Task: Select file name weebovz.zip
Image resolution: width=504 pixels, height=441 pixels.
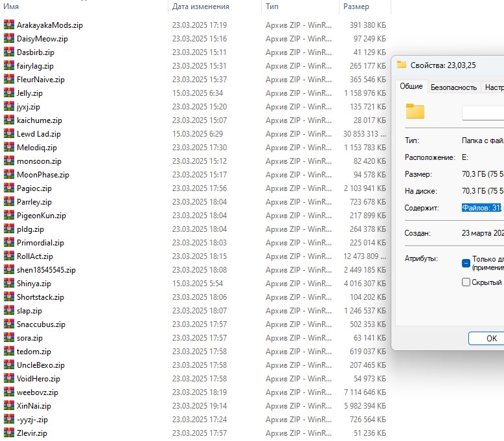Action: pyautogui.click(x=38, y=392)
